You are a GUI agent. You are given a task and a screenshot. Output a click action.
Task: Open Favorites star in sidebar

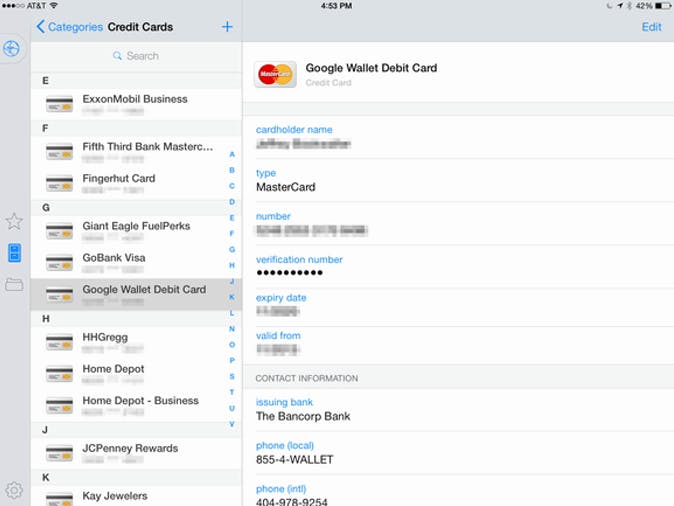coord(14,221)
